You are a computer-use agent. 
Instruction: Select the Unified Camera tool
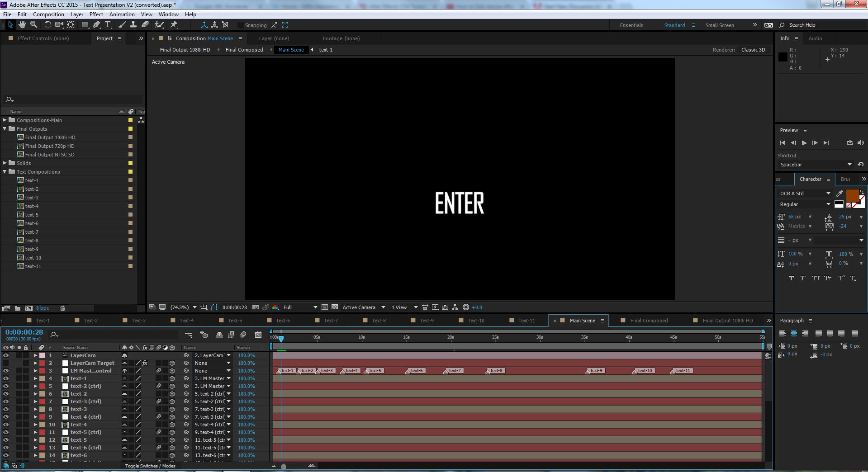click(x=59, y=25)
